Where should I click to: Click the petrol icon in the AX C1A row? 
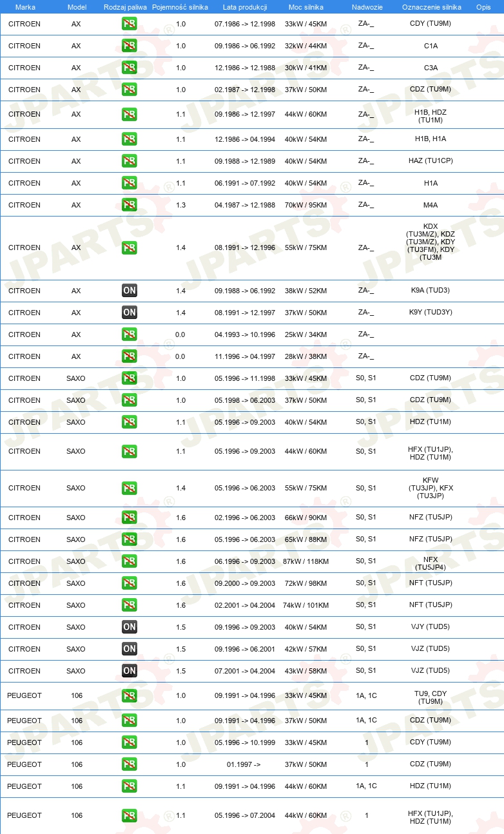pyautogui.click(x=130, y=46)
